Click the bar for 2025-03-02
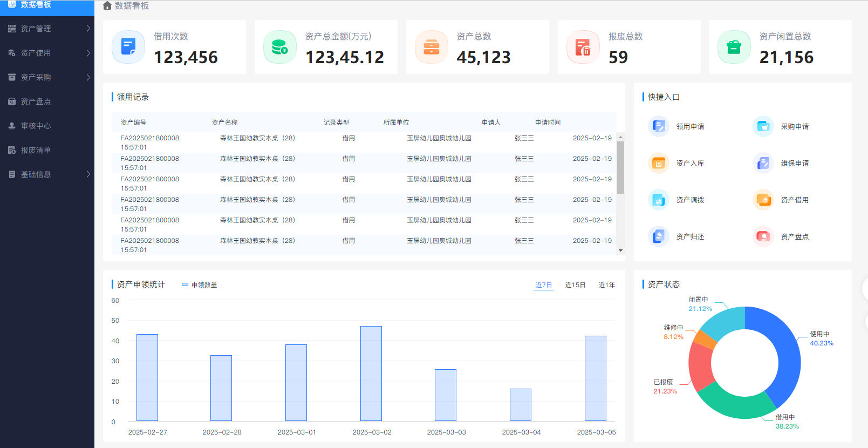 tap(371, 374)
